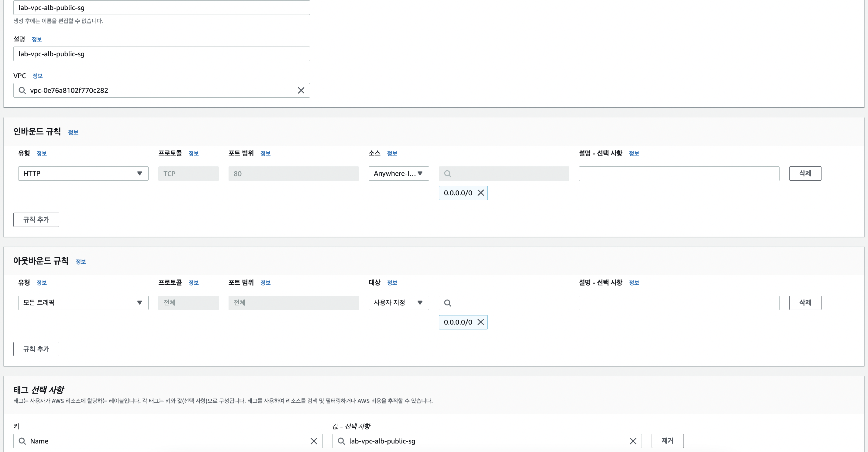Click 제거 to remove the Name tag

(667, 441)
